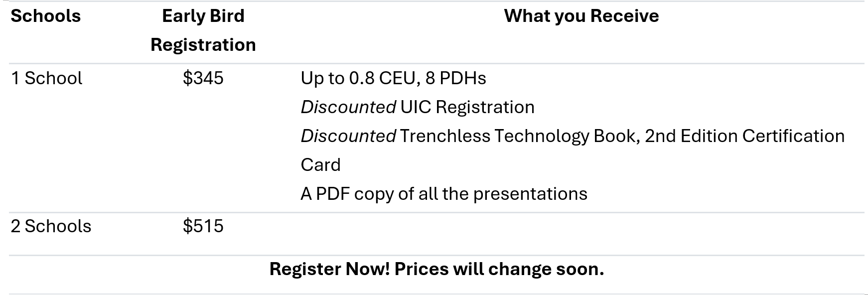
Task: Click the Up to 0.8 CEU text
Action: click(x=361, y=78)
